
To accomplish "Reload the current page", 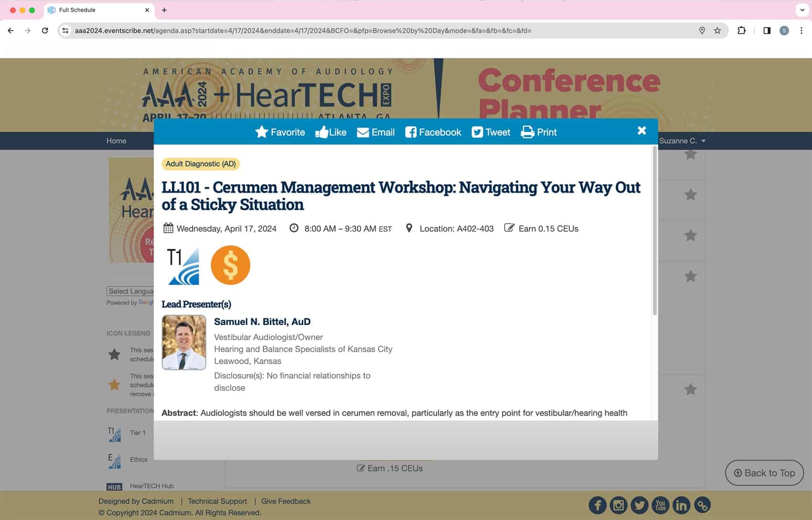I will [x=45, y=31].
